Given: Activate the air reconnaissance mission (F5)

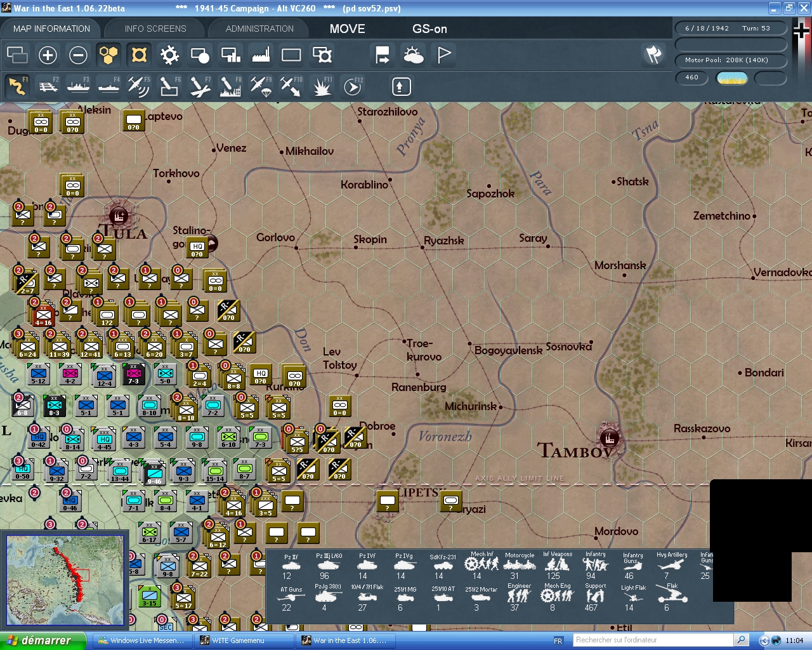Looking at the screenshot, I should [139, 86].
